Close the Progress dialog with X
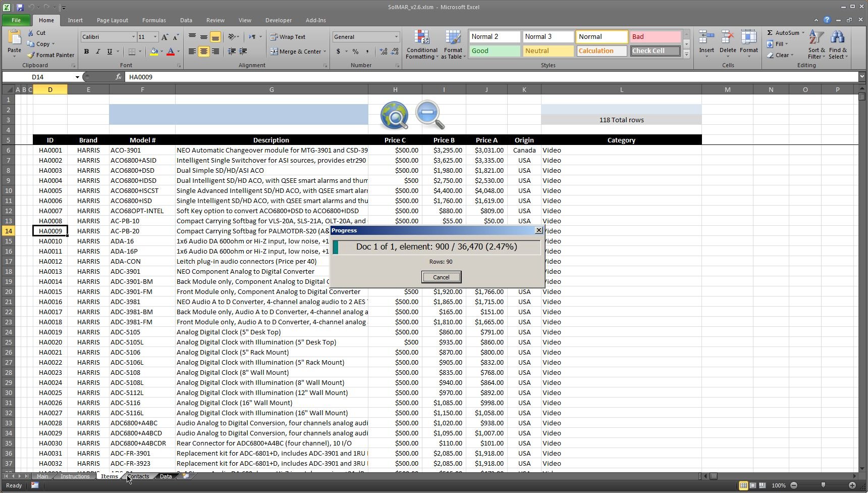This screenshot has height=493, width=868. [x=538, y=230]
